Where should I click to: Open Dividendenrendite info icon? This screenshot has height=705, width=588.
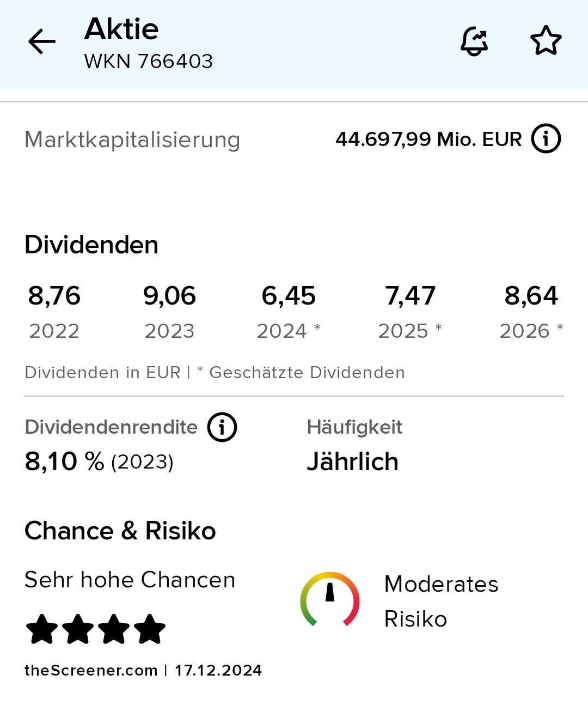[x=222, y=427]
